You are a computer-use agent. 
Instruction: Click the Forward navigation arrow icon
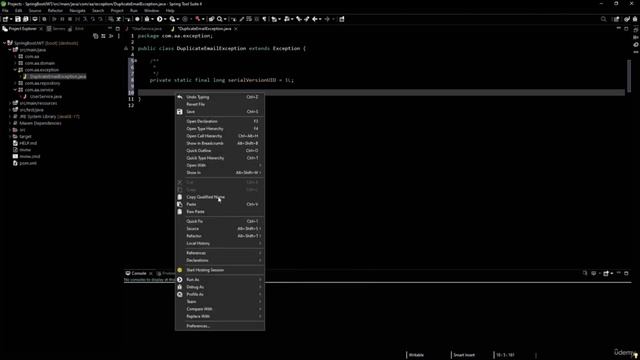tap(327, 19)
